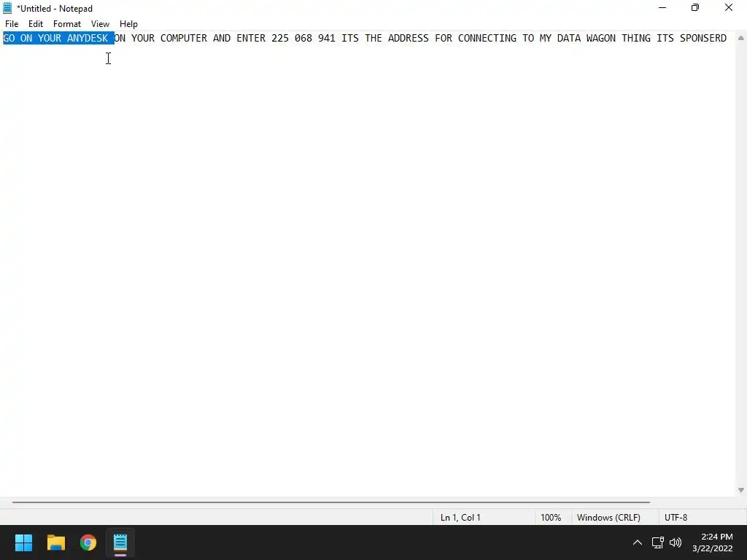Close the Notepad window
Screen dimensions: 747x560
[729, 8]
